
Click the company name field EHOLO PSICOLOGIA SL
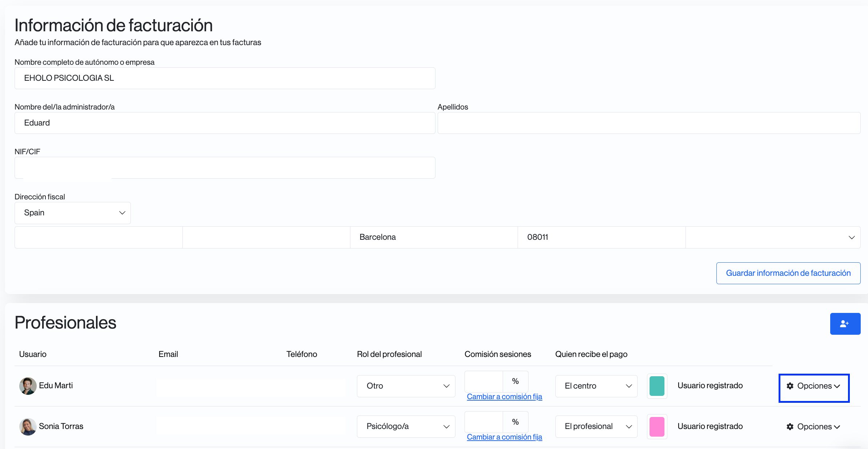tap(225, 78)
